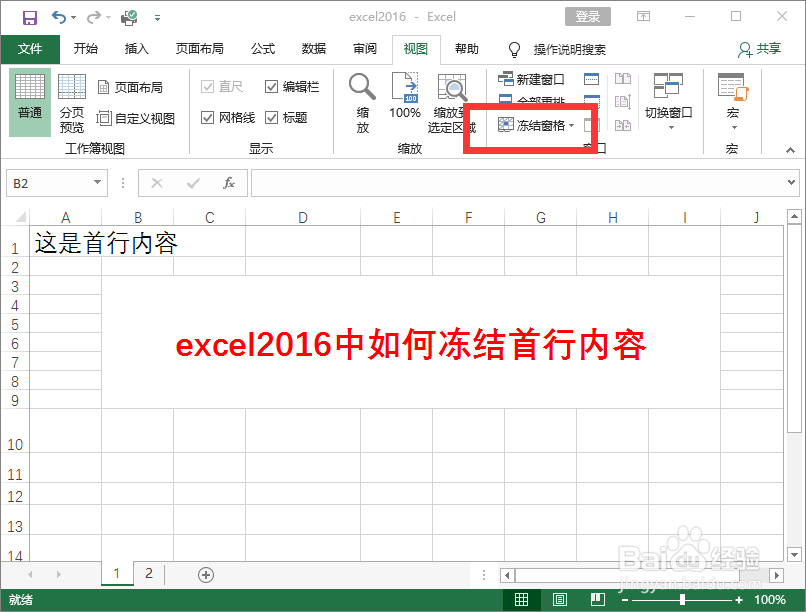806x612 pixels.
Task: Click 新建窗口 new window
Action: click(x=531, y=79)
